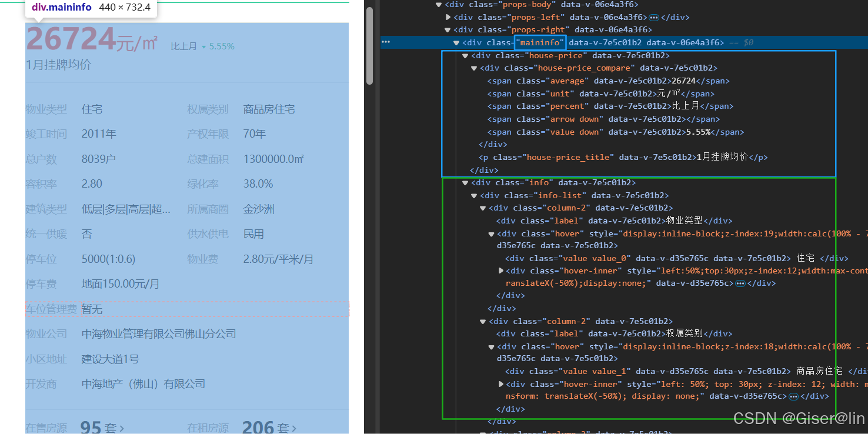Screen dimensions: 868x434
Task: Collapse the info div node
Action: pyautogui.click(x=465, y=183)
